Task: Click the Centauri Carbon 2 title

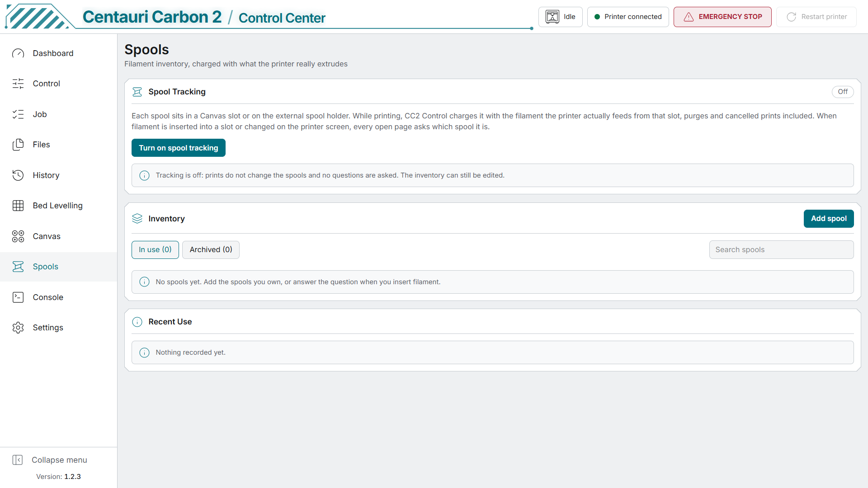Action: tap(152, 17)
